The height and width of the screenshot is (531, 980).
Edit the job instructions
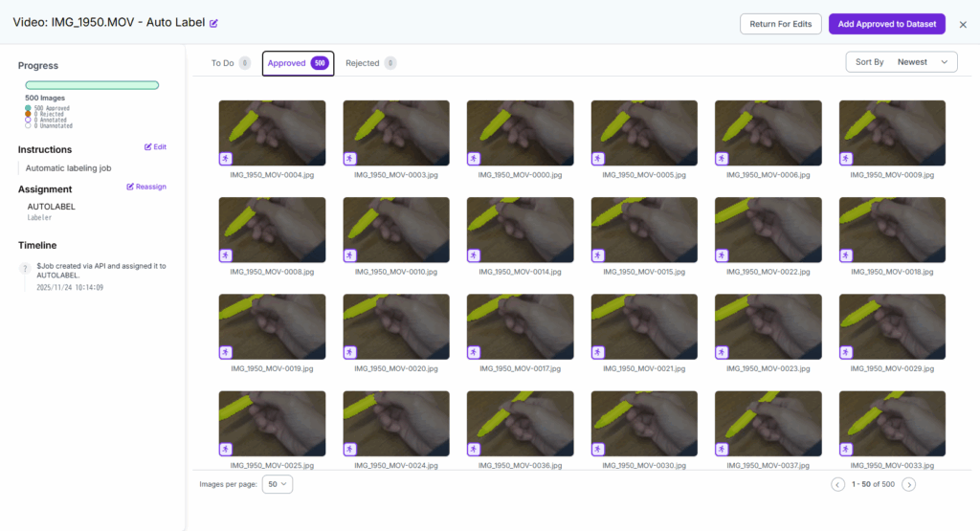(155, 147)
